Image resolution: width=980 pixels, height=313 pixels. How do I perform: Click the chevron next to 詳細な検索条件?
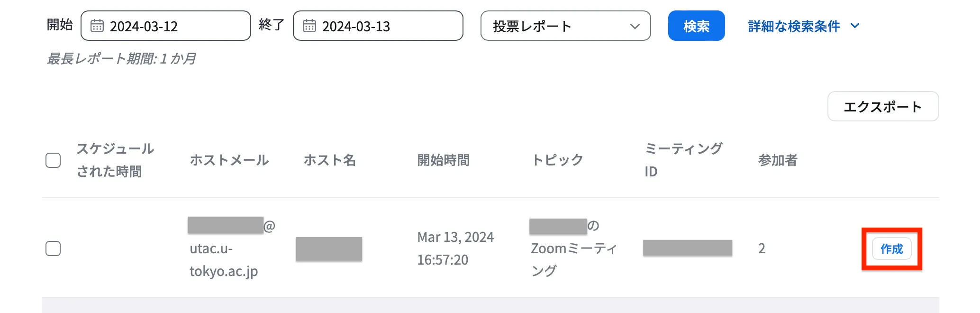(856, 26)
